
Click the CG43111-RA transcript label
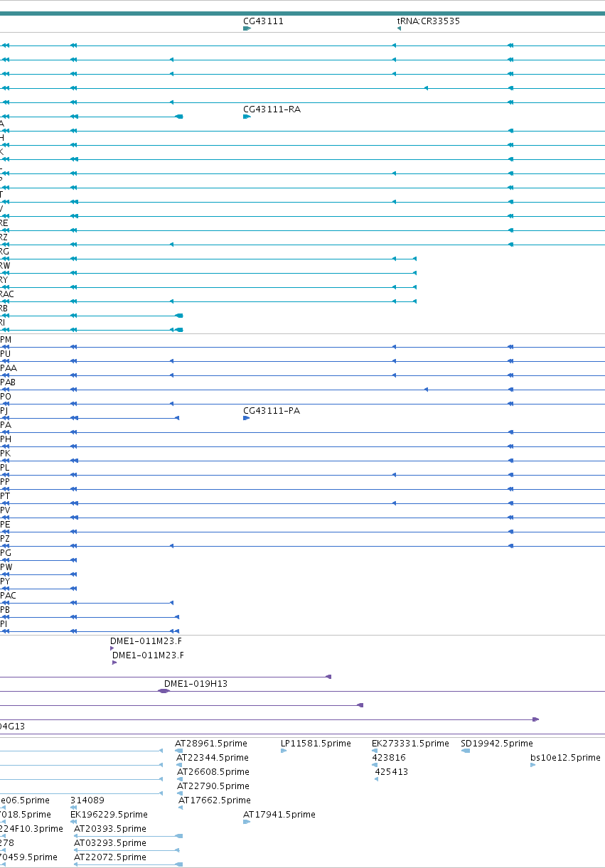pyautogui.click(x=272, y=109)
